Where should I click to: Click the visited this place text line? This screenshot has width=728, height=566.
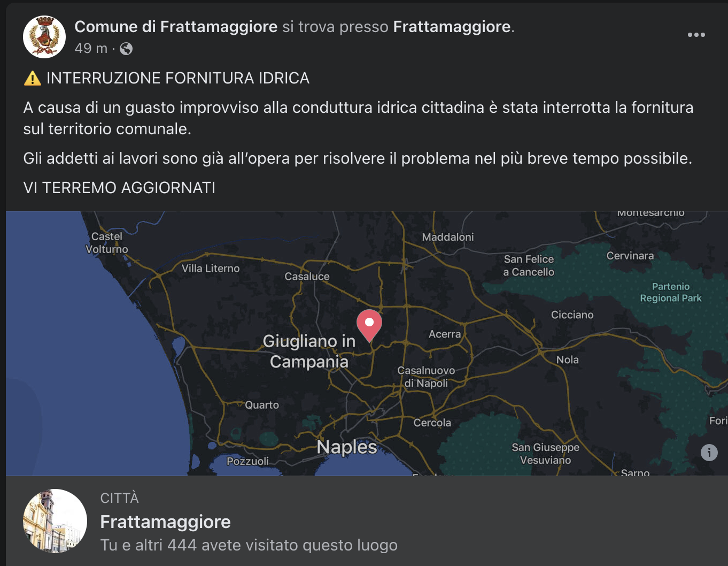click(x=249, y=545)
